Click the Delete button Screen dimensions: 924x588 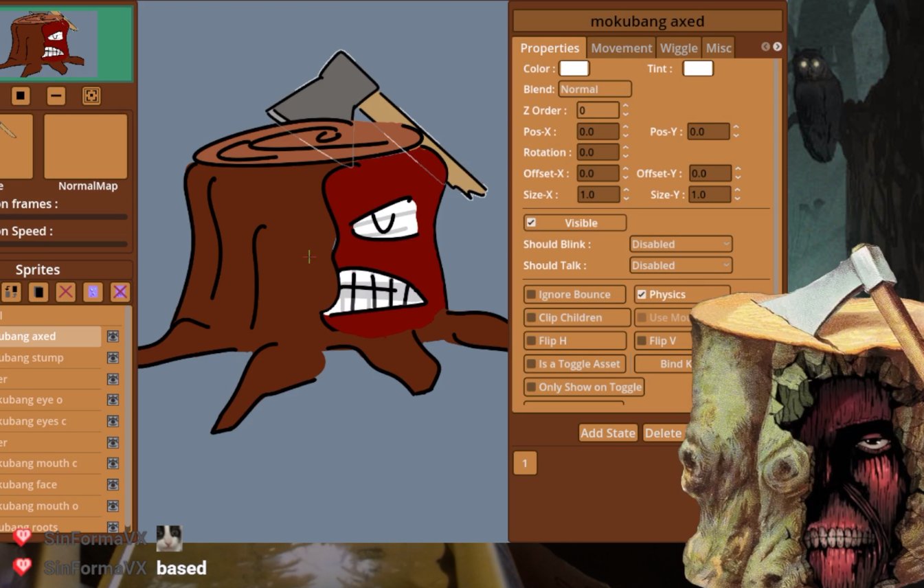(x=663, y=433)
